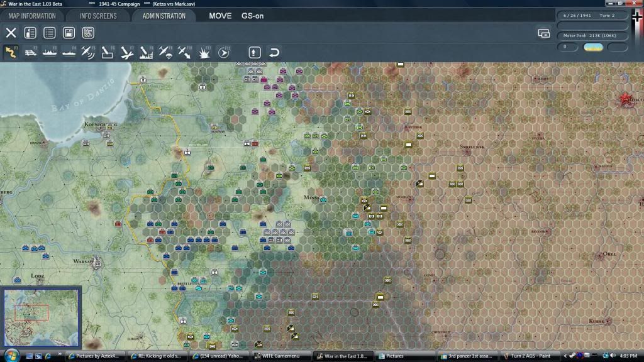Click the X quit icon in toolbar
The width and height of the screenshot is (644, 362).
[x=11, y=33]
